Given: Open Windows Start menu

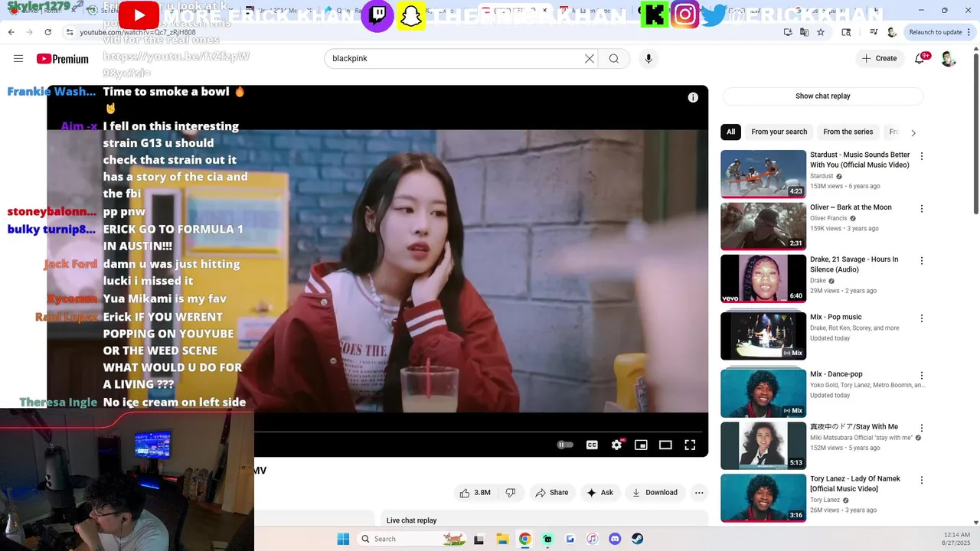Looking at the screenshot, I should pyautogui.click(x=343, y=539).
